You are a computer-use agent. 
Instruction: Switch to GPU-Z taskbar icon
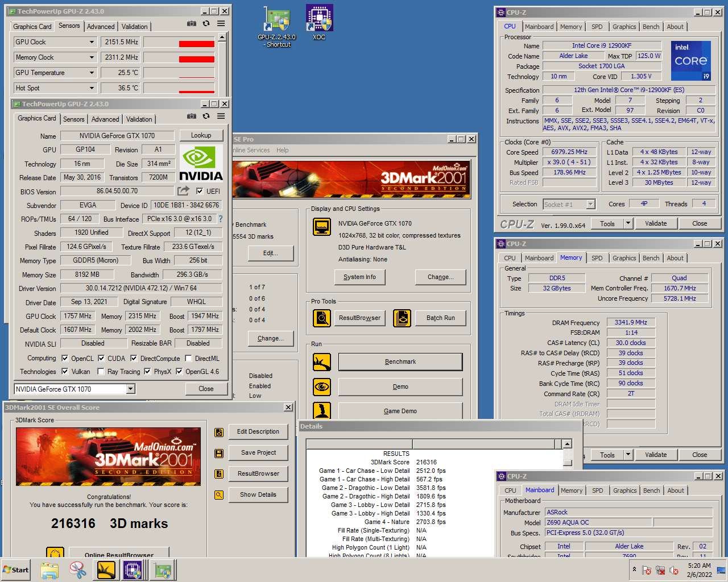[162, 569]
